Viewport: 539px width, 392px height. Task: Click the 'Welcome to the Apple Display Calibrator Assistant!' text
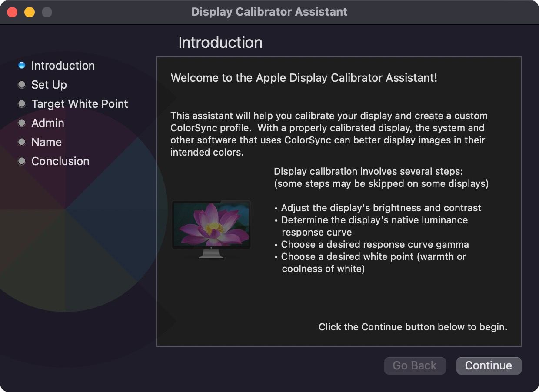point(304,78)
